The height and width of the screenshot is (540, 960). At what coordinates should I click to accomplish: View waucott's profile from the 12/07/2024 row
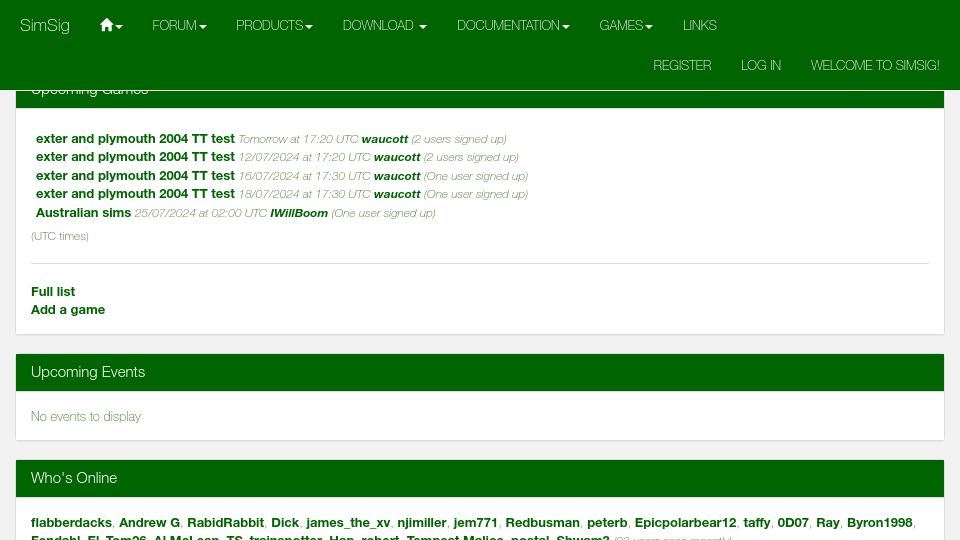[x=397, y=157]
